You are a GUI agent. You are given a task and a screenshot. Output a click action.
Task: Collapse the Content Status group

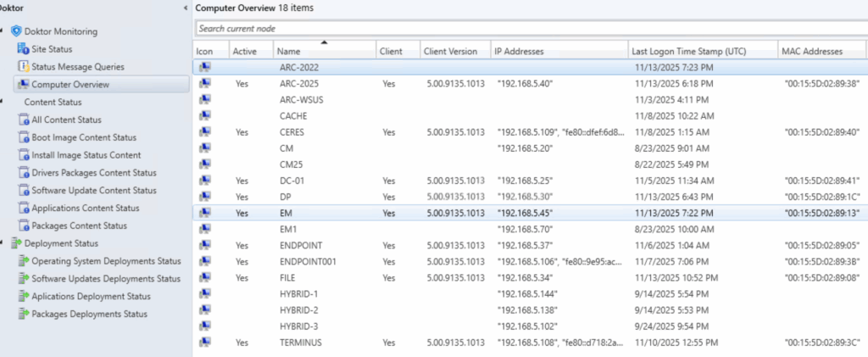pos(4,102)
